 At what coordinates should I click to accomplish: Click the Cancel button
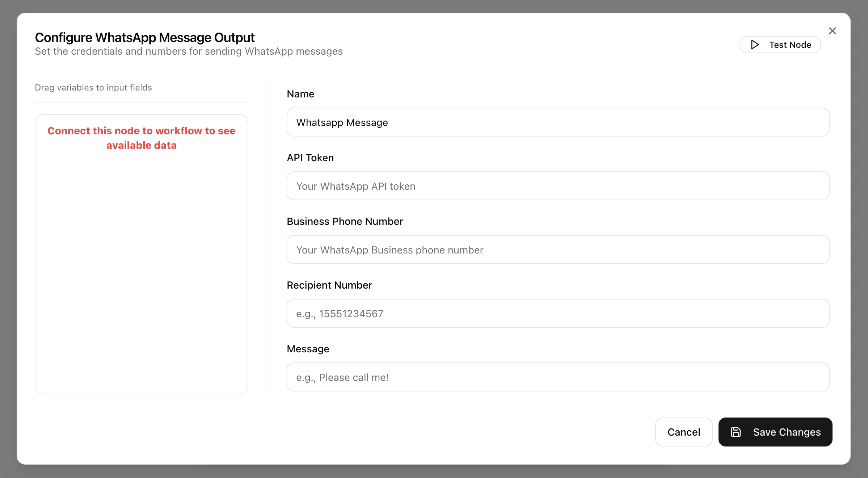(683, 432)
